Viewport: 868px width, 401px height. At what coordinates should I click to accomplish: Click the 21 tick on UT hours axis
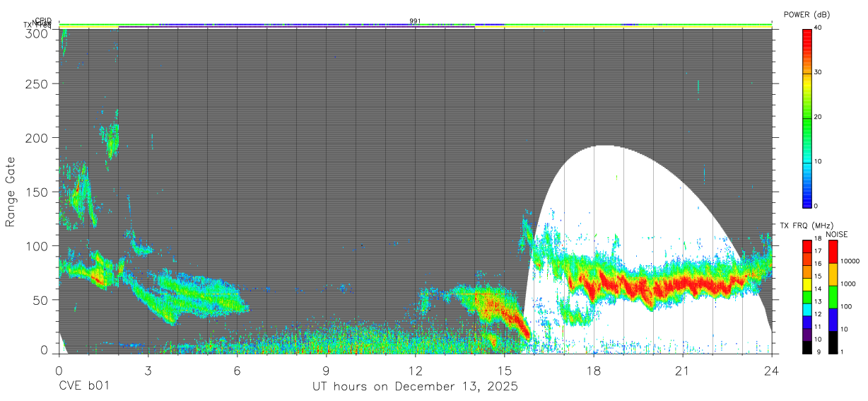683,371
